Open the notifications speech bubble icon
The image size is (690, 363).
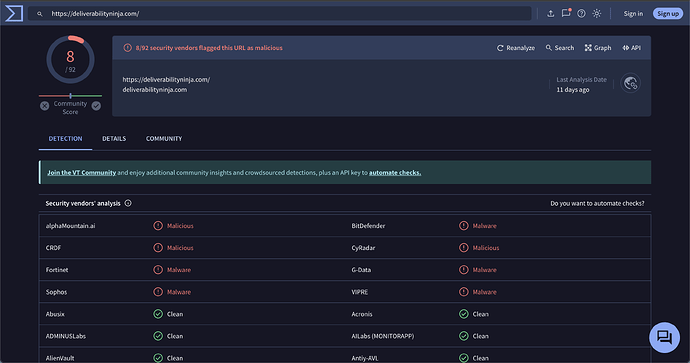(566, 13)
